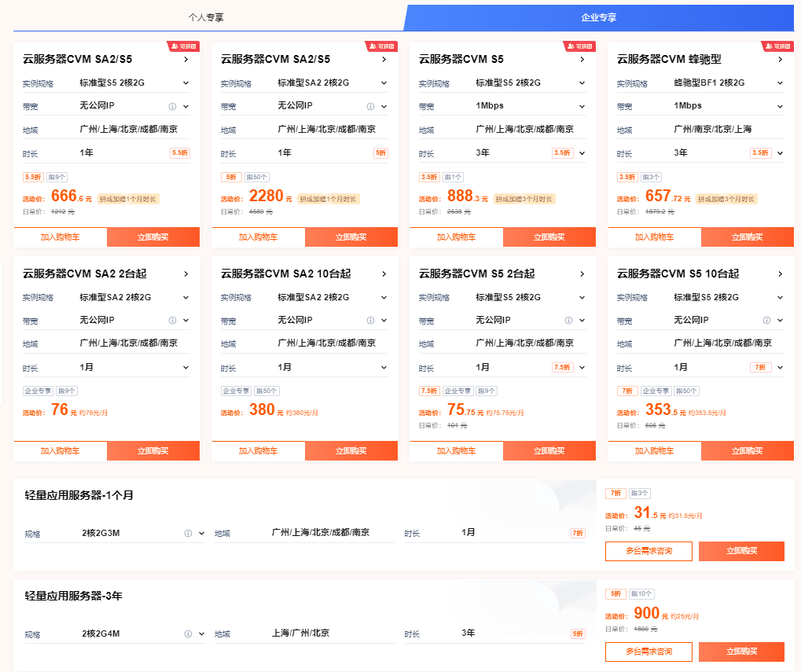Open details arrow beside CVM SA2 10台起 title
Image resolution: width=801 pixels, height=672 pixels.
coord(384,274)
